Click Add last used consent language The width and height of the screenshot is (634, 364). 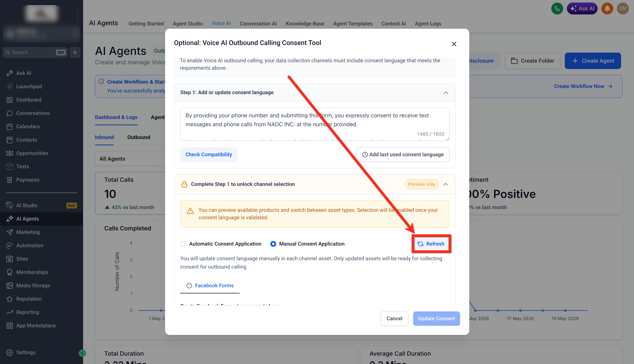[x=403, y=155]
